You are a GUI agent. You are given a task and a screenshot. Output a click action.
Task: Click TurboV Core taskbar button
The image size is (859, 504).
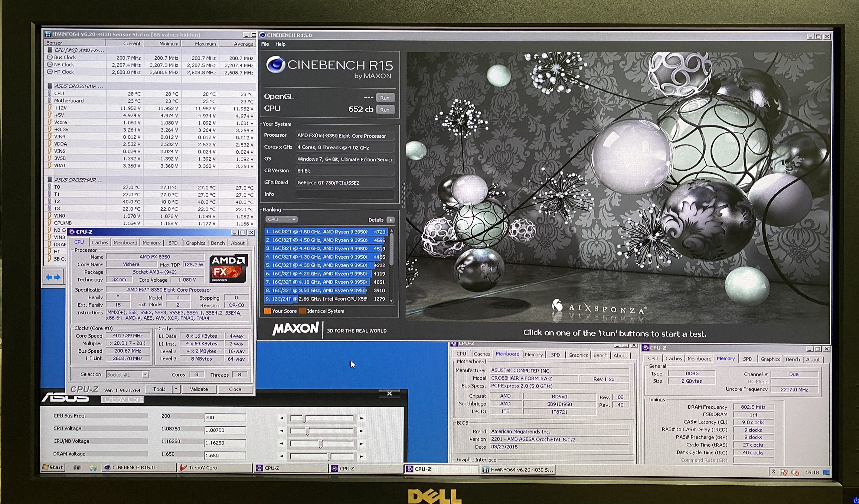pos(215,468)
